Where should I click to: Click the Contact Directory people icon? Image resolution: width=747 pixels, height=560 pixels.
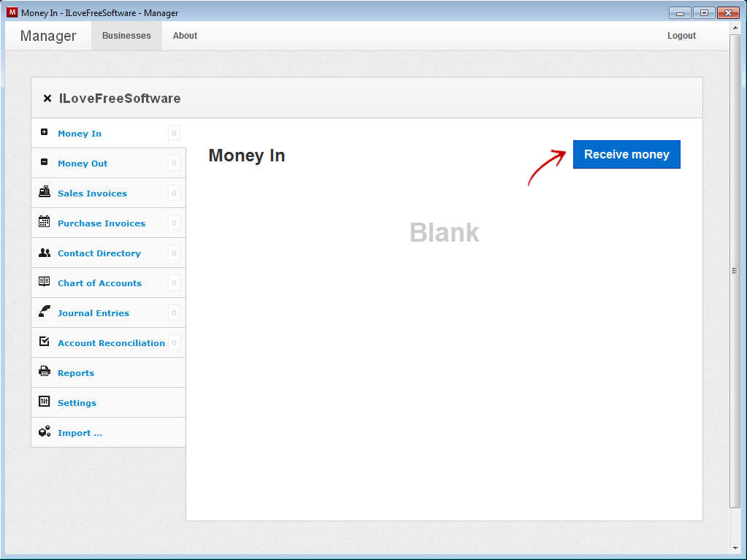45,253
